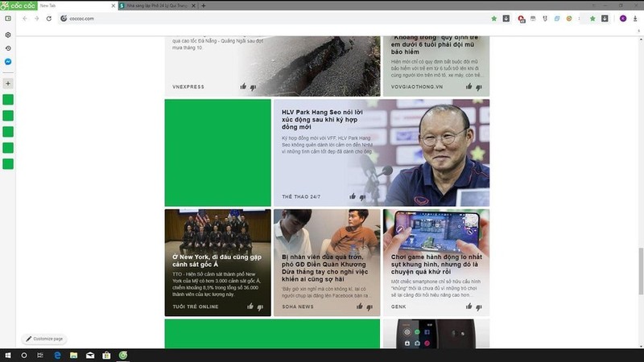
Task: Go back to the previous page
Action: (24, 19)
